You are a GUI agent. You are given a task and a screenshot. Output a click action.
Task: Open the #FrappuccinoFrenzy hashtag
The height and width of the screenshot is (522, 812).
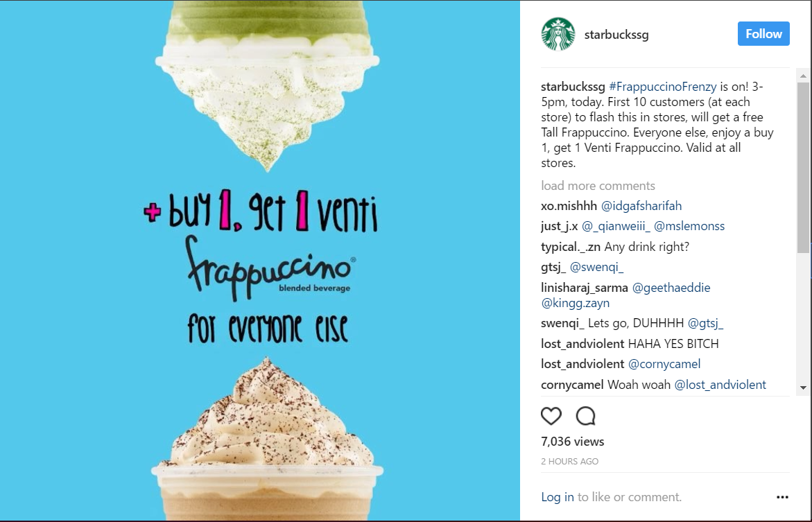pyautogui.click(x=663, y=87)
